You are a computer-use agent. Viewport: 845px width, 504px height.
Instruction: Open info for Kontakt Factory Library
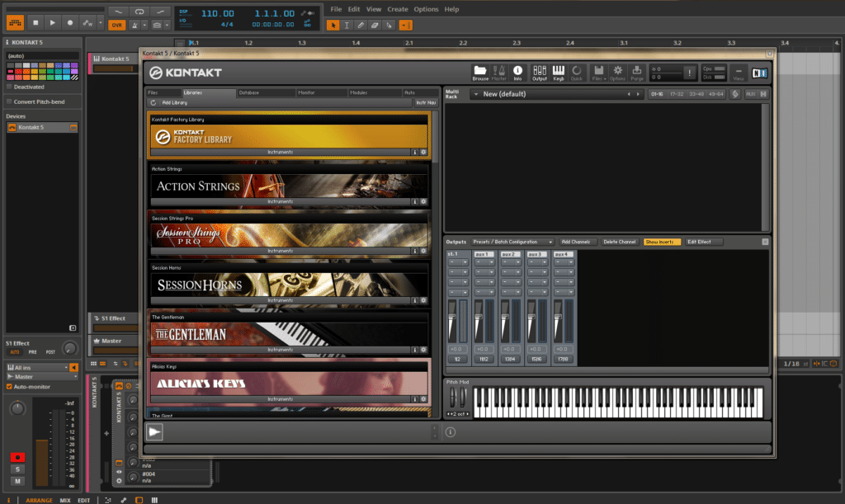[414, 153]
